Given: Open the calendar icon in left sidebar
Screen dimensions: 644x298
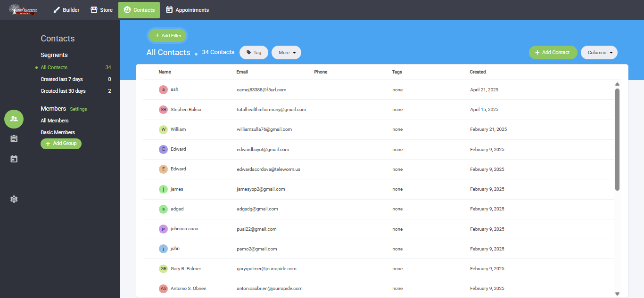Looking at the screenshot, I should (14, 159).
